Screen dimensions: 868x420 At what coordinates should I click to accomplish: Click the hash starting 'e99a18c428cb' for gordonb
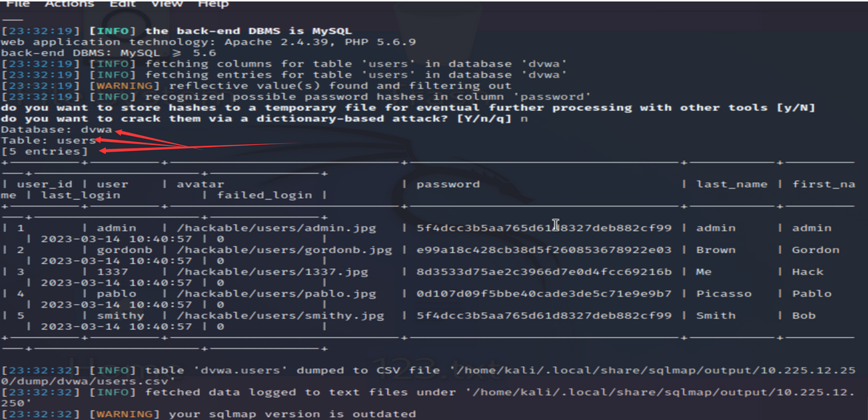(544, 250)
